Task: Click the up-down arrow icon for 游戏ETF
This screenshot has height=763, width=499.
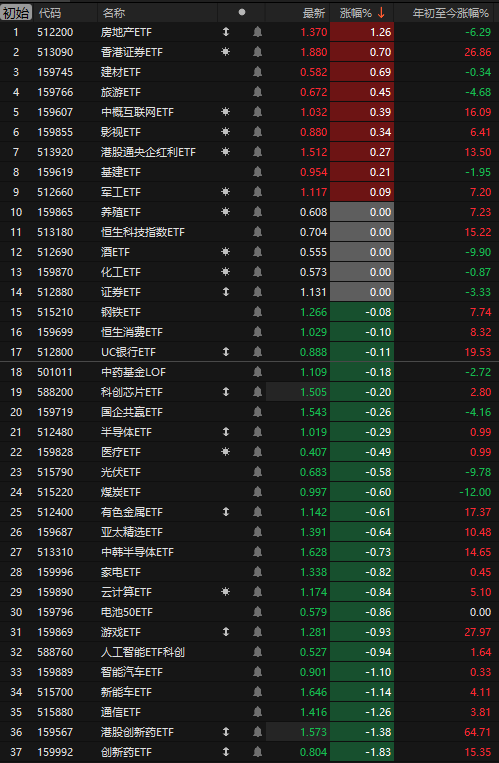Action: [x=225, y=632]
